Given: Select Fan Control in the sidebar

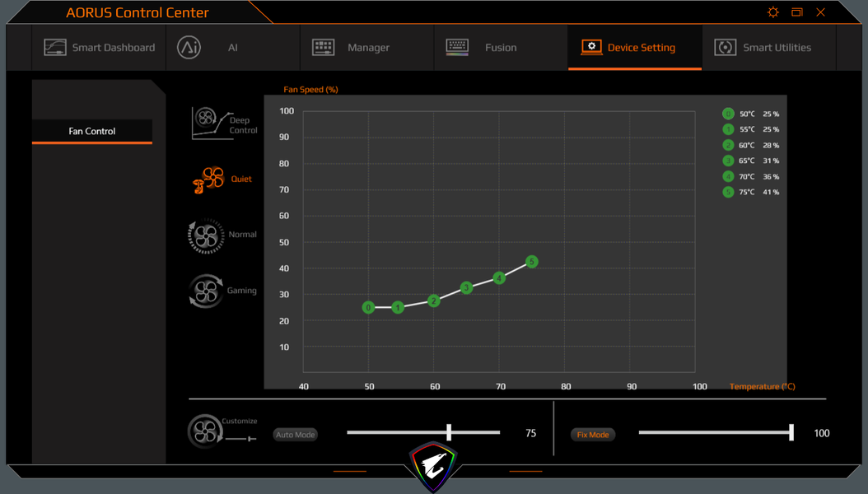Looking at the screenshot, I should point(92,132).
